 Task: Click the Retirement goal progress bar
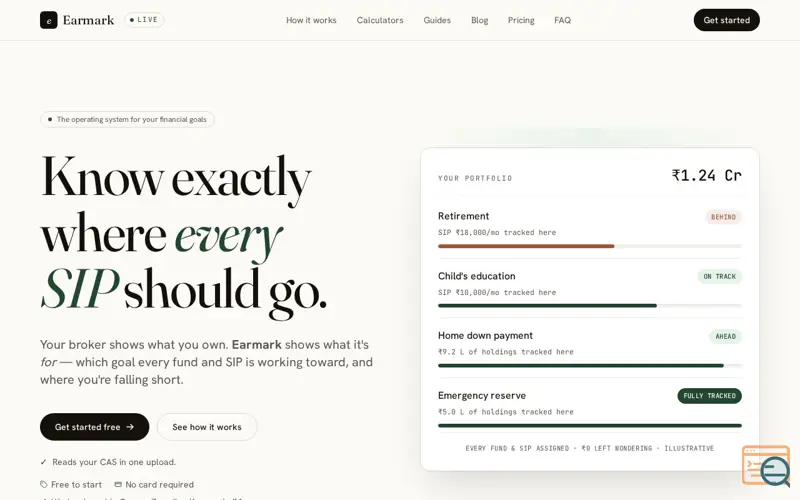pos(589,246)
